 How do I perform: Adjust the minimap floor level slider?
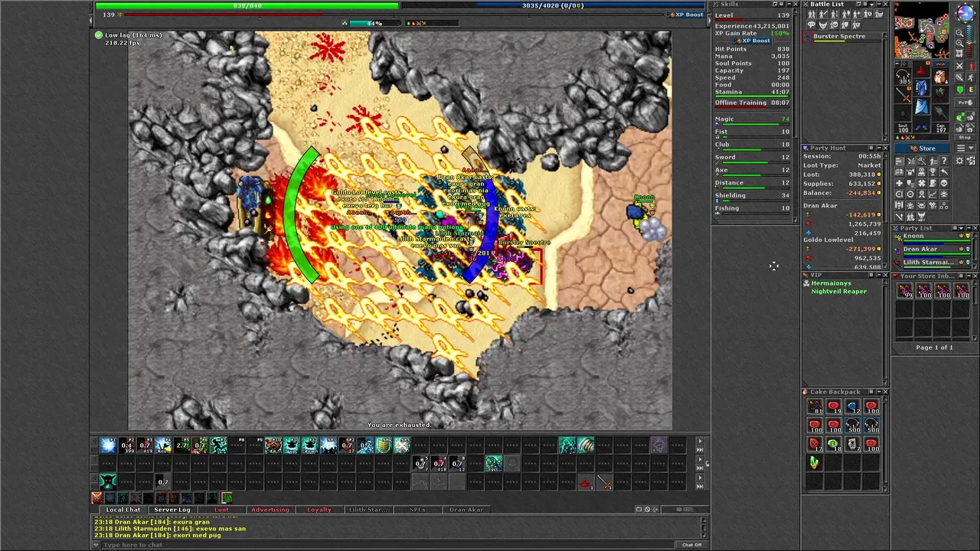(969, 41)
